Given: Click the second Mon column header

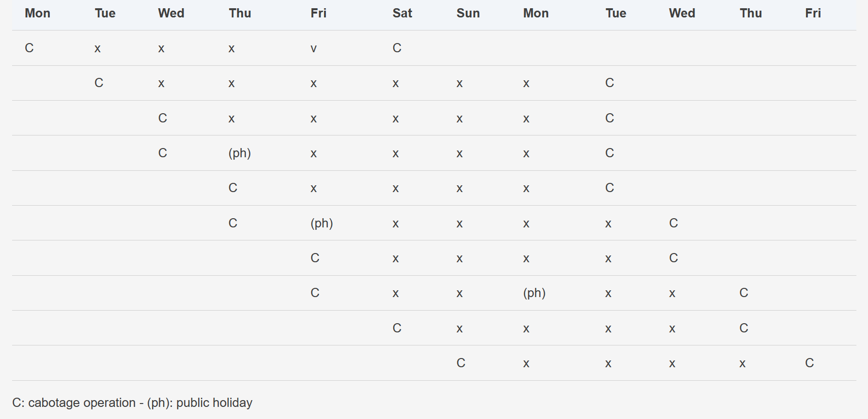Looking at the screenshot, I should point(536,13).
